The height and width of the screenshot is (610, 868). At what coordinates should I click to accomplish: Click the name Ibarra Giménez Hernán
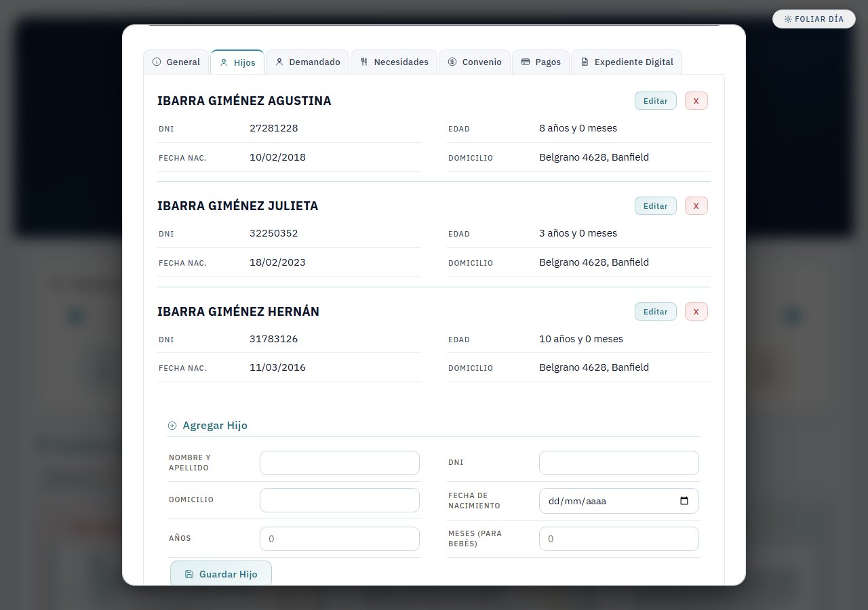pyautogui.click(x=238, y=312)
